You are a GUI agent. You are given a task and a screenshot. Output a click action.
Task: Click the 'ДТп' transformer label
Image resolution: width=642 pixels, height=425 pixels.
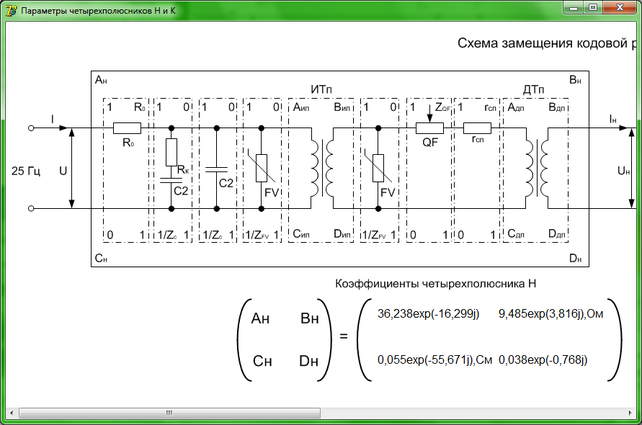coord(533,89)
